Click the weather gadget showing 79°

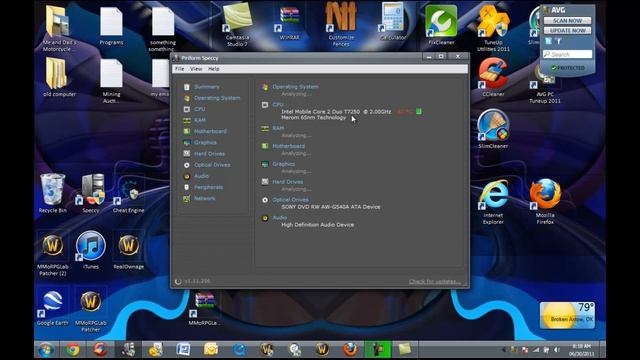click(x=567, y=315)
